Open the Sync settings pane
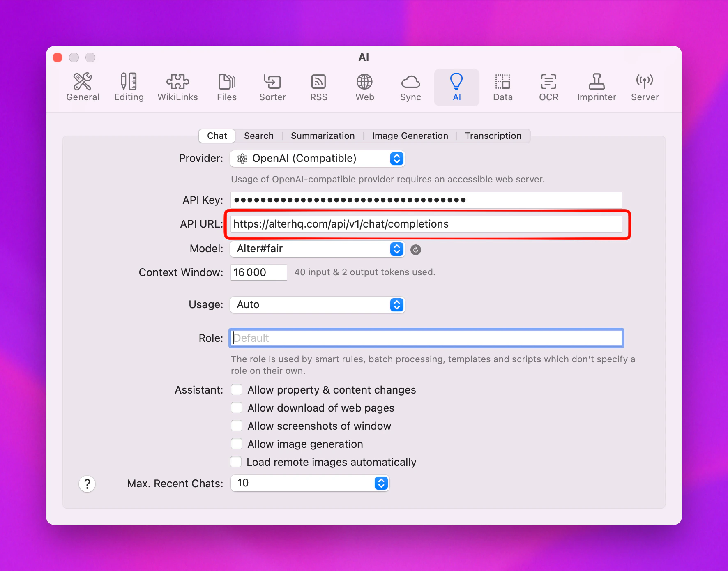The height and width of the screenshot is (571, 728). click(410, 87)
